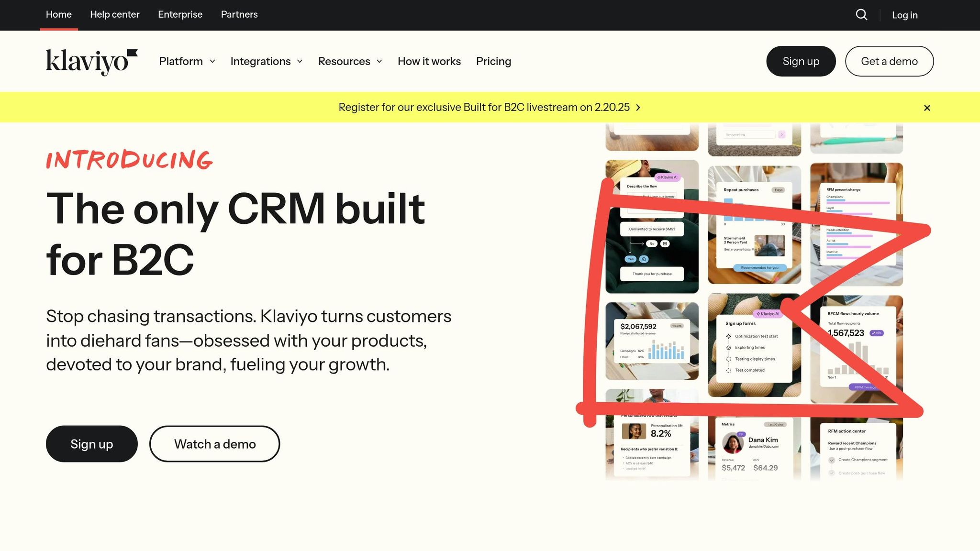Open the RFM action center card
Viewport: 980px width, 551px height.
tap(857, 449)
